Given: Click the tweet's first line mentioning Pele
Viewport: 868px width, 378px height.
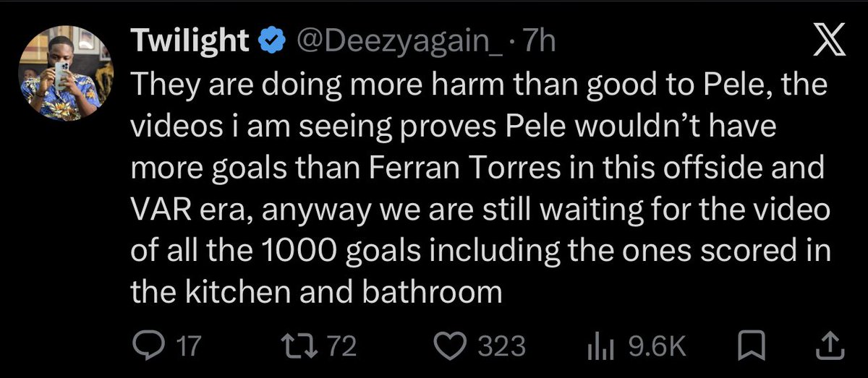Looking at the screenshot, I should pos(479,86).
